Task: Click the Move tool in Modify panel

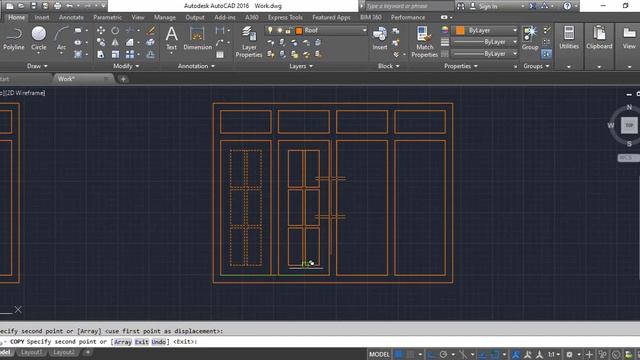Action: (101, 31)
